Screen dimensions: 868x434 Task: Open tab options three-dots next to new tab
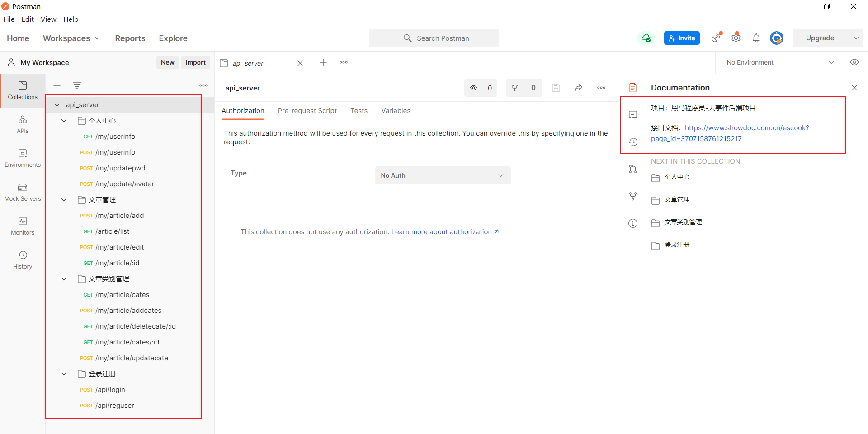(344, 62)
